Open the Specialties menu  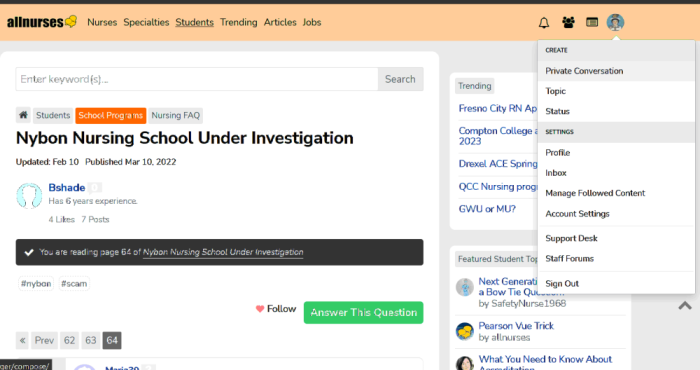coord(146,22)
